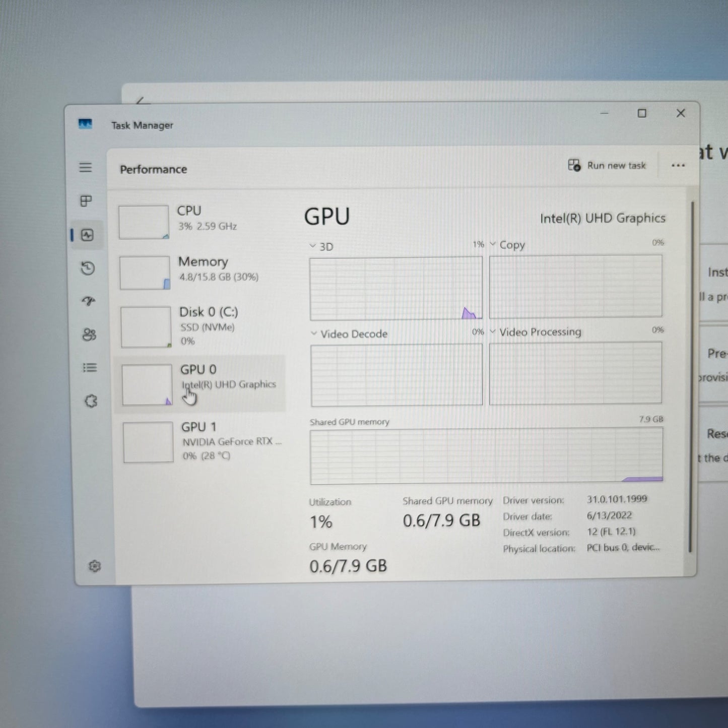Screen dimensions: 728x728
Task: Select GPU 1 NVIDIA GeForce RTX
Action: [x=203, y=441]
